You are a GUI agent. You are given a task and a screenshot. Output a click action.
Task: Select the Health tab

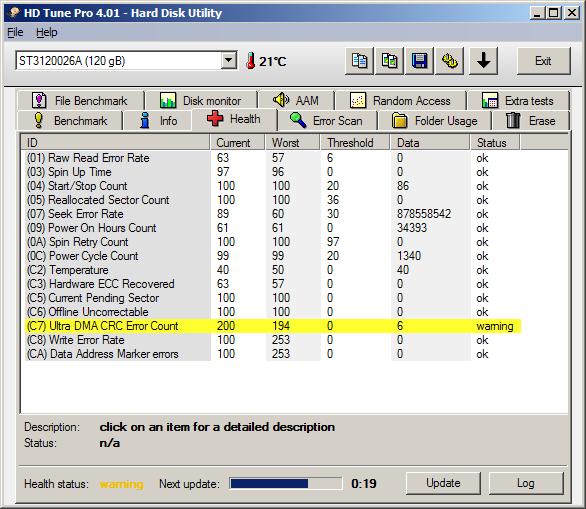tap(234, 119)
